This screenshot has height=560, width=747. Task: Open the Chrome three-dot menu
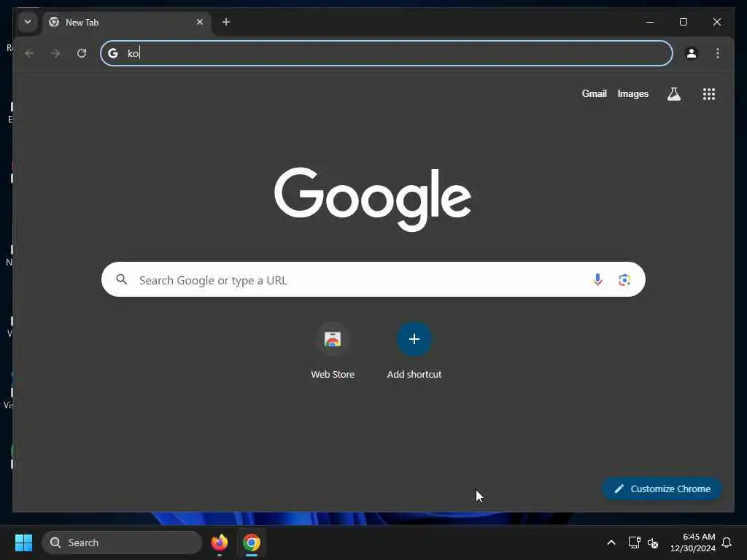pos(718,53)
